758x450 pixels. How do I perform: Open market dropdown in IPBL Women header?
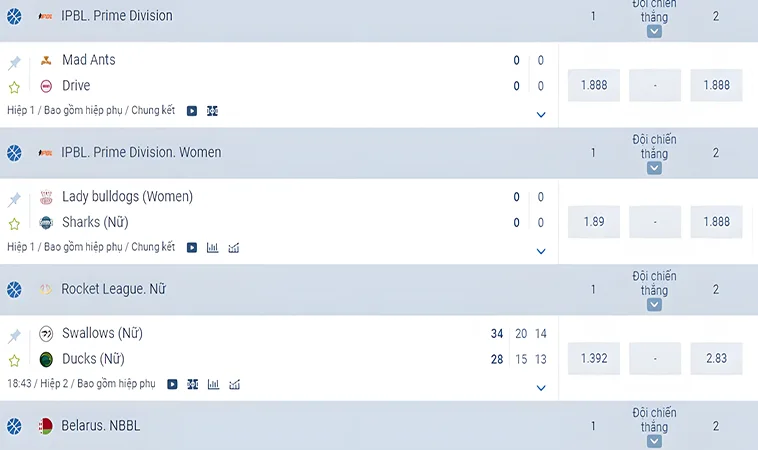654,168
